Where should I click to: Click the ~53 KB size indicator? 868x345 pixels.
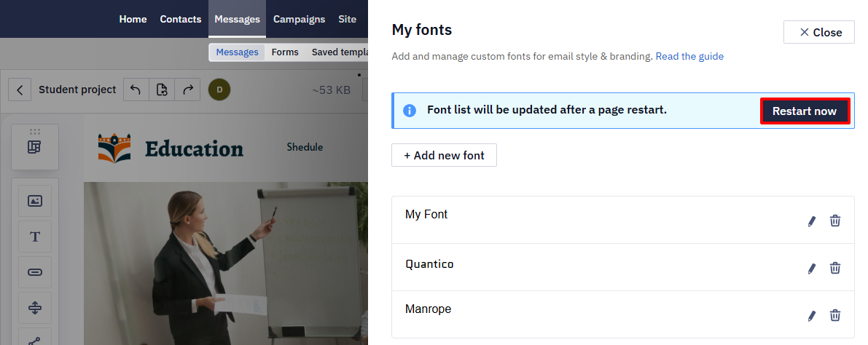331,90
